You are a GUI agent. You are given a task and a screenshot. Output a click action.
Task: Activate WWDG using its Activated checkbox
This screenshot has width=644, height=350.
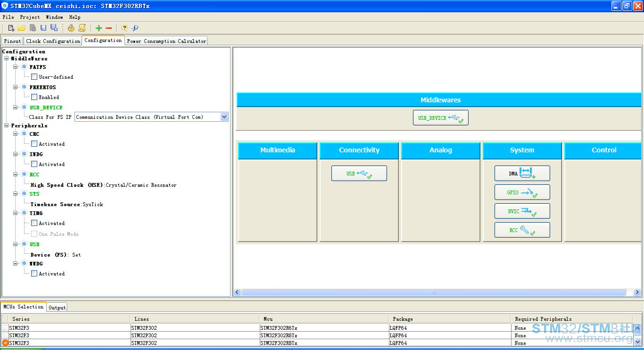point(34,273)
